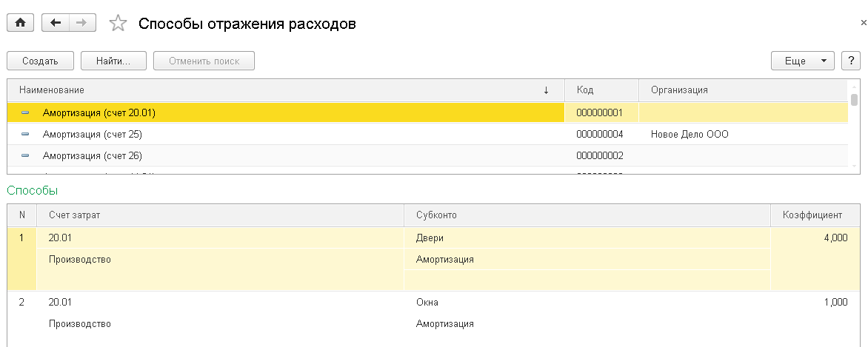Image resolution: width=868 pixels, height=347 pixels.
Task: Select the Окна subconto cell
Action: click(427, 303)
